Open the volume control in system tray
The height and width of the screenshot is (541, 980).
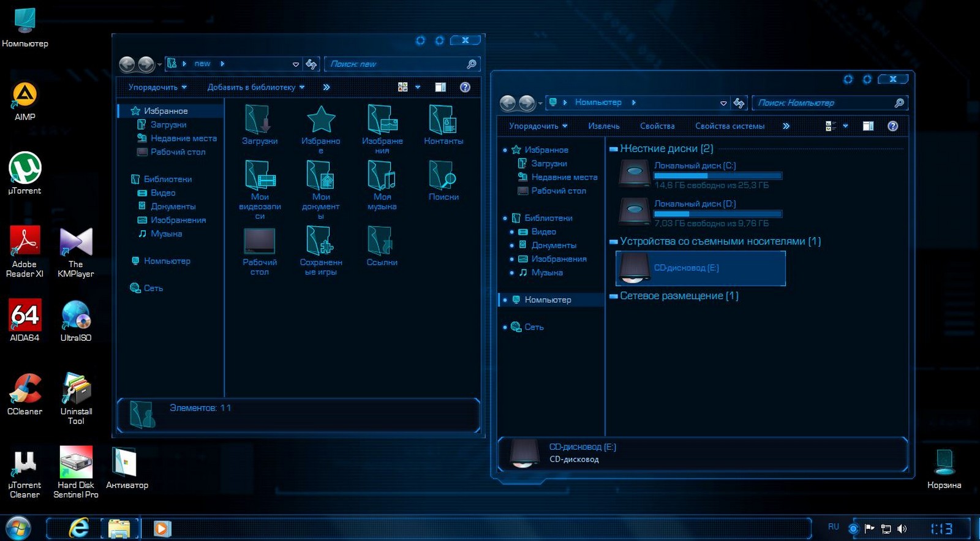pyautogui.click(x=902, y=528)
